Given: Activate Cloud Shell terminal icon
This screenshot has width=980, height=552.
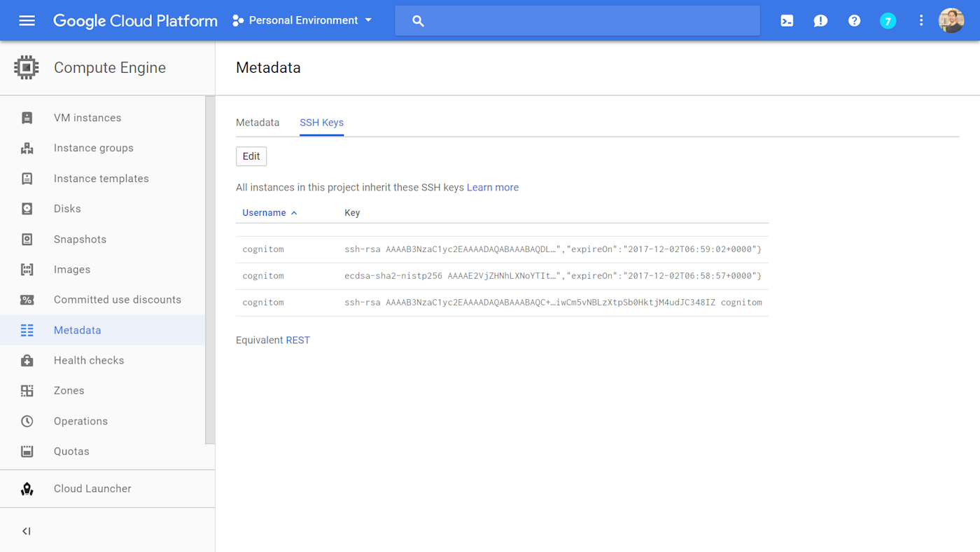Looking at the screenshot, I should (x=787, y=20).
